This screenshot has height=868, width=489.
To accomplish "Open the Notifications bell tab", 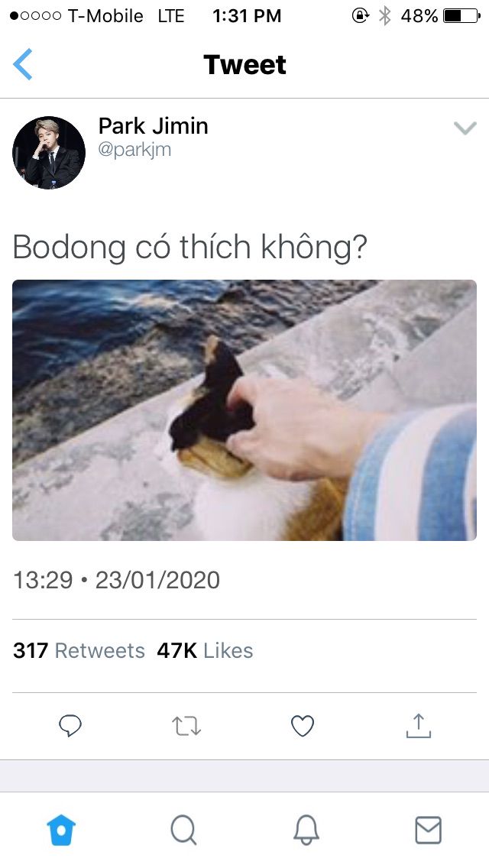I will tap(306, 831).
